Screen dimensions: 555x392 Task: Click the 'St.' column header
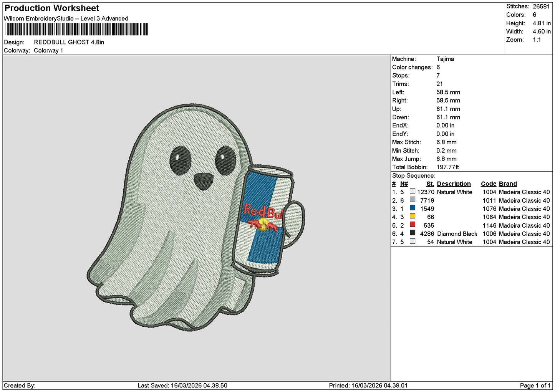click(430, 184)
